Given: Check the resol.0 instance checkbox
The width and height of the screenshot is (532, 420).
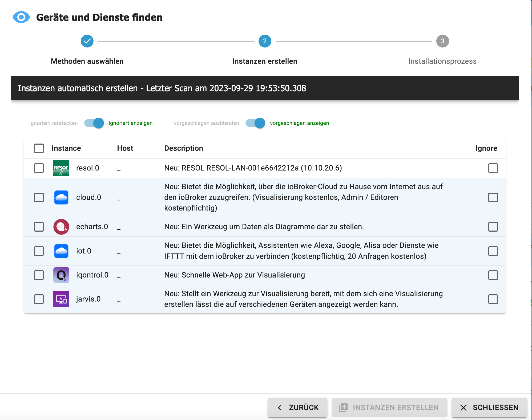Looking at the screenshot, I should tap(39, 168).
